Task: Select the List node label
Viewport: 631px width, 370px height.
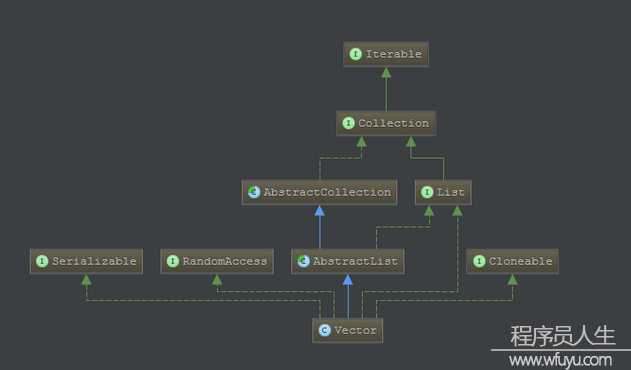Action: [451, 192]
